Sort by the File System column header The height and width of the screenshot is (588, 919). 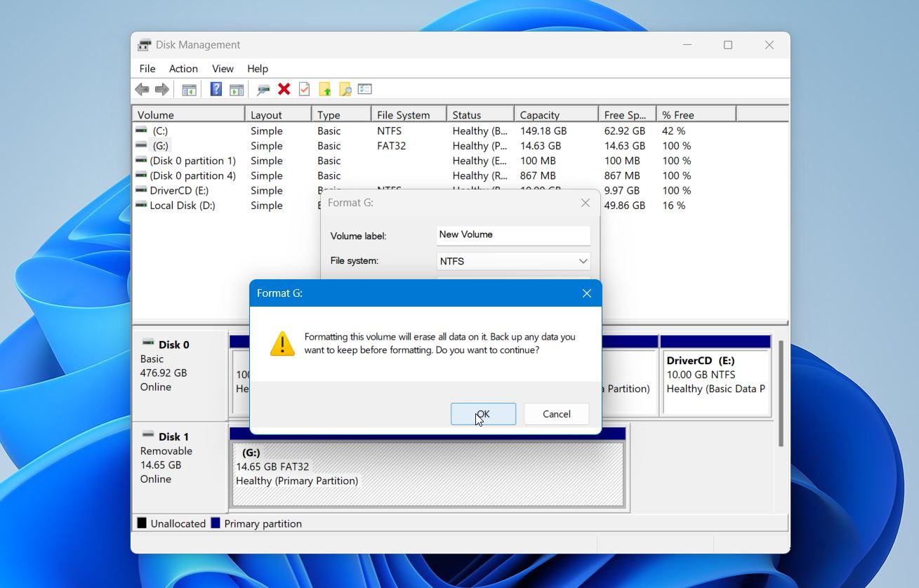(409, 114)
